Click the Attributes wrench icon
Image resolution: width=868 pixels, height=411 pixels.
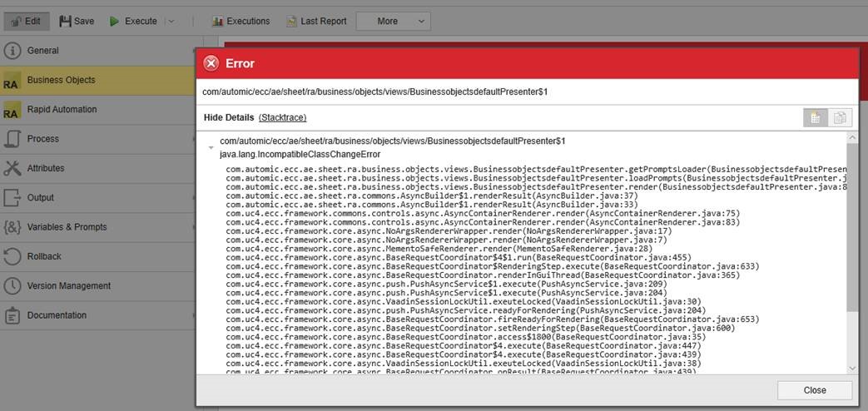coord(12,168)
